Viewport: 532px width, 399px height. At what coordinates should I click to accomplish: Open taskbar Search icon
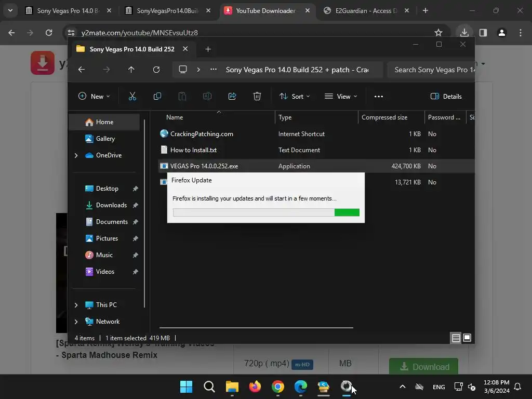(209, 387)
